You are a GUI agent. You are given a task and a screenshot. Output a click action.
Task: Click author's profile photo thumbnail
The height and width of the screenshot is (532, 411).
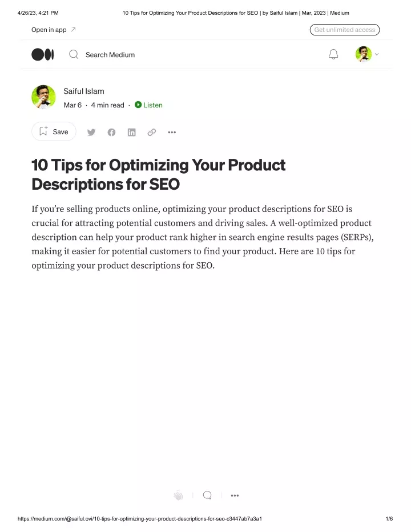click(44, 97)
